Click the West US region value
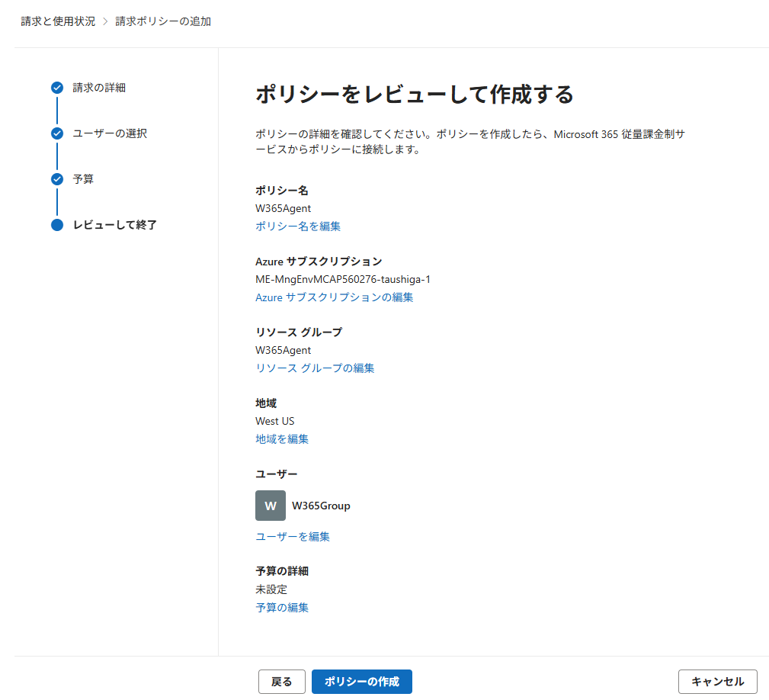The image size is (769, 700). (274, 421)
